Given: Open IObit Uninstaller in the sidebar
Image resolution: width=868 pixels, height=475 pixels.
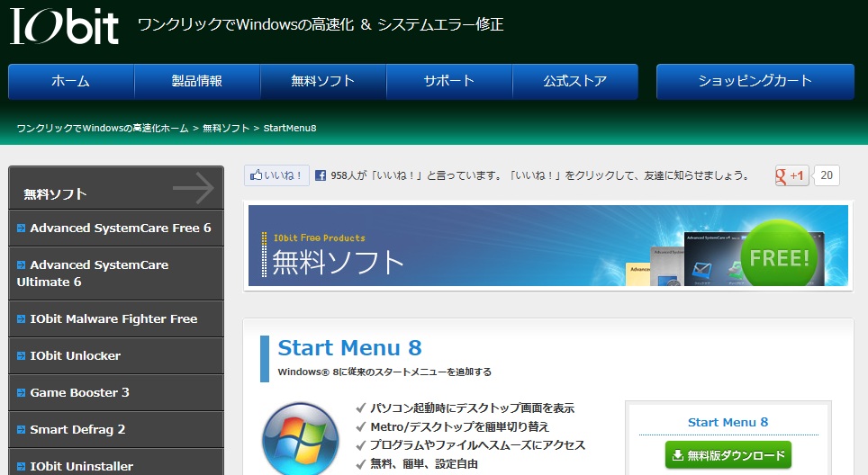Looking at the screenshot, I should point(116,462).
